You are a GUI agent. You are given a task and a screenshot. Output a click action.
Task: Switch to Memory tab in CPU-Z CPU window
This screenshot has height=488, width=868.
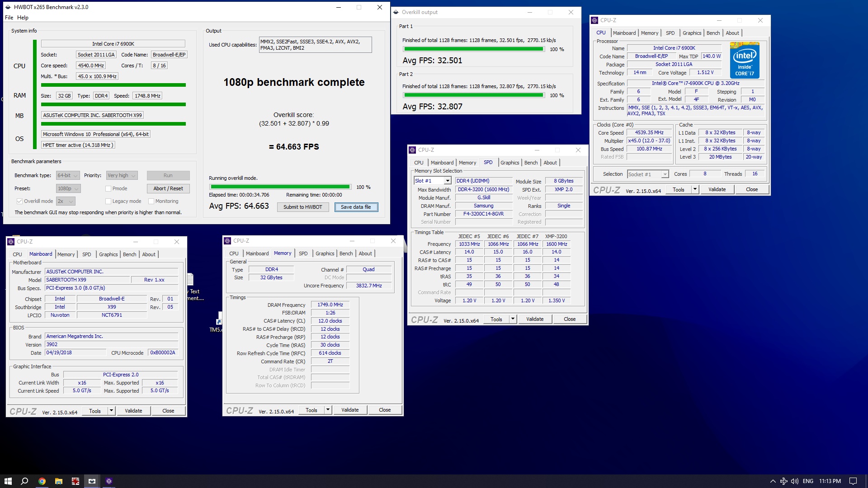(x=649, y=33)
